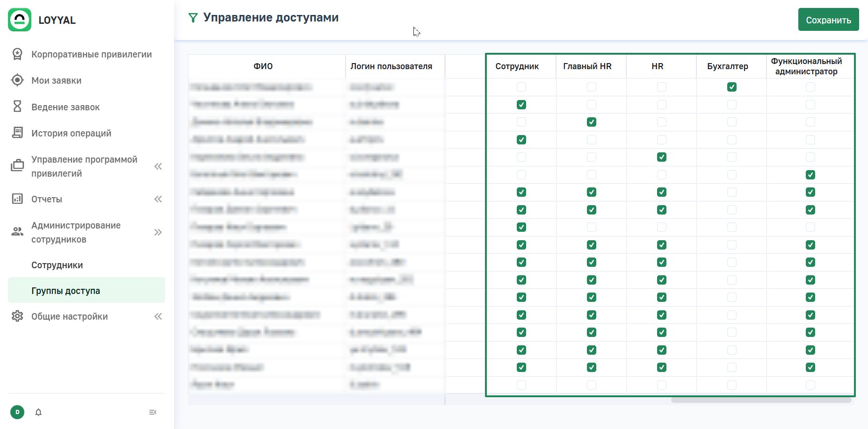Expand the Отчеты menu section
The width and height of the screenshot is (868, 429).
158,199
